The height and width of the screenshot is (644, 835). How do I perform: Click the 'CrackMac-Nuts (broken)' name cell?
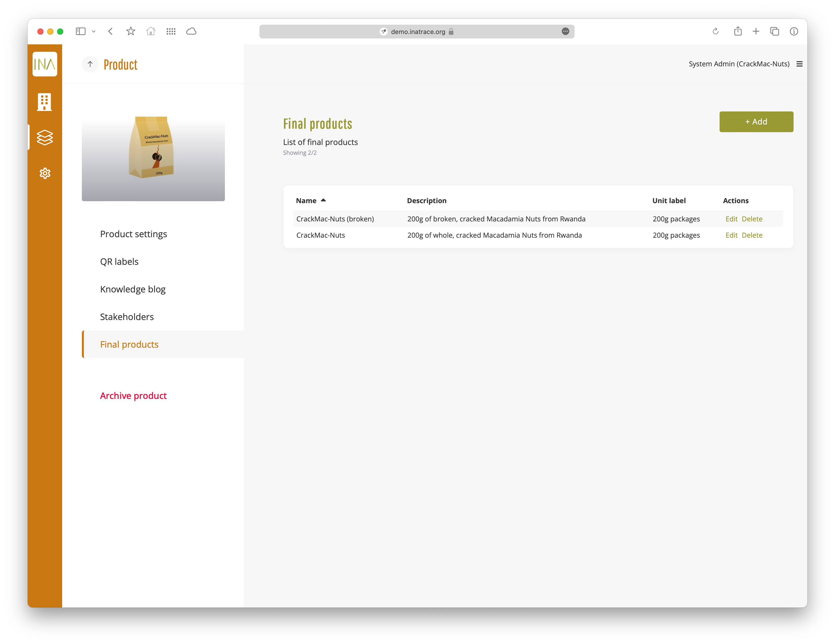[335, 219]
